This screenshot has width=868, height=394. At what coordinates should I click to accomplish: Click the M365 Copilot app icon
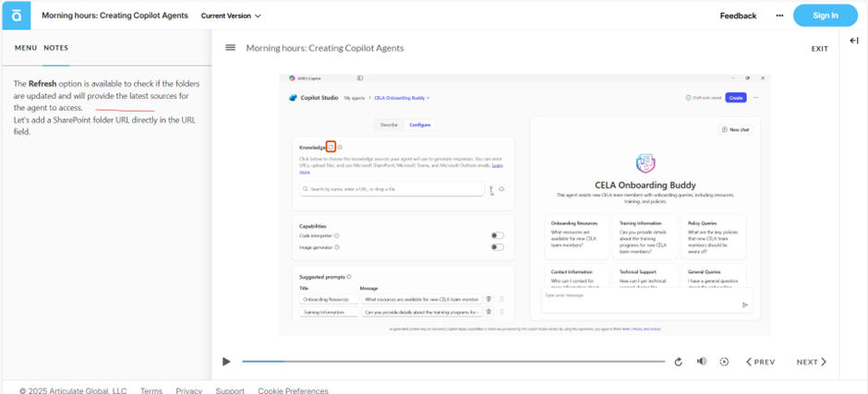pyautogui.click(x=292, y=78)
